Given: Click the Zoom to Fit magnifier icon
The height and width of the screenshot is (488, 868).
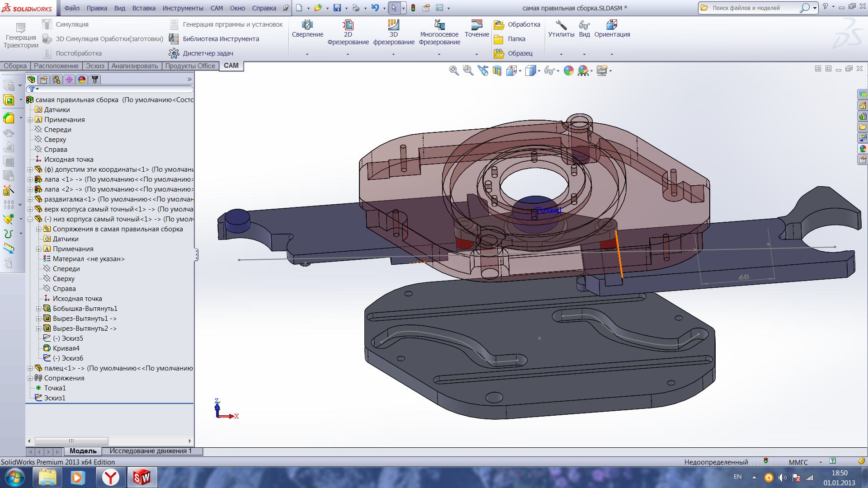Looking at the screenshot, I should (x=453, y=70).
